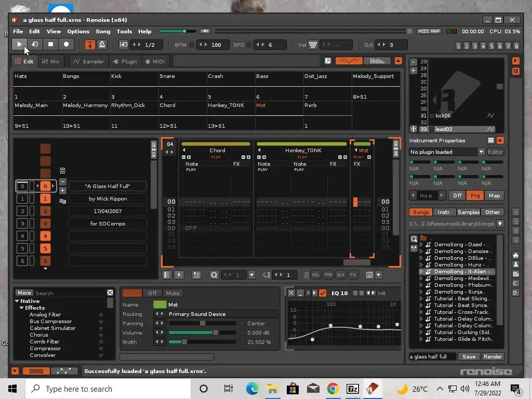Expand DemoSong - It-Alien entry
Screen dimensions: 532x399
[x=421, y=271]
